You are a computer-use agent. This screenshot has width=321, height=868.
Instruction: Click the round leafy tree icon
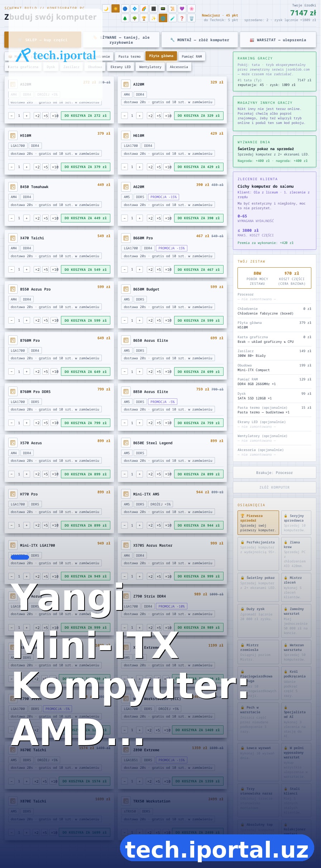134,18
